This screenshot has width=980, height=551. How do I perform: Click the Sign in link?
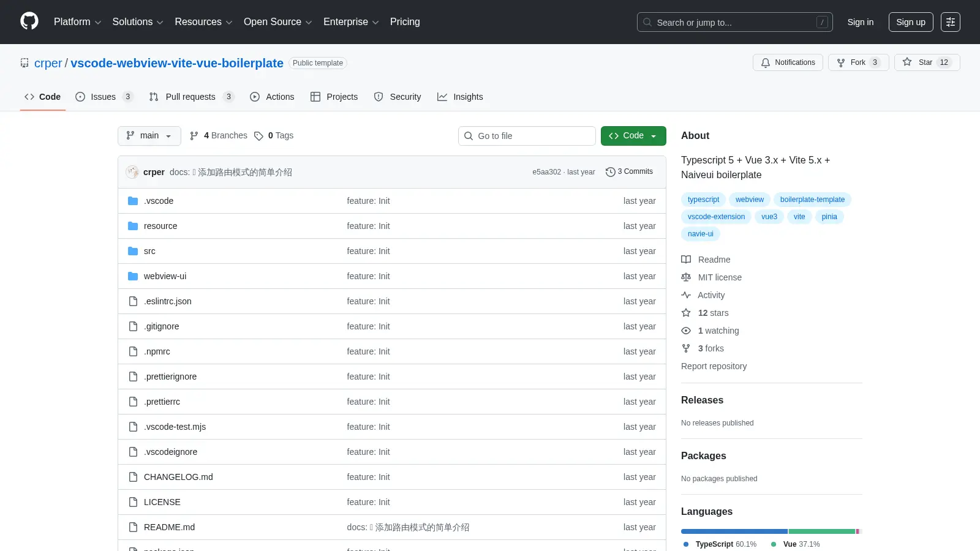tap(861, 22)
